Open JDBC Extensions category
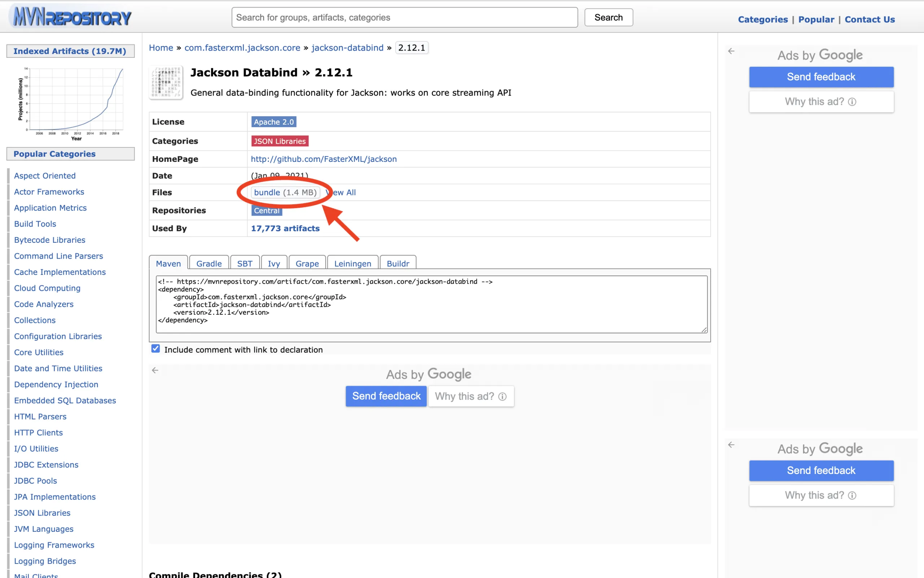Viewport: 924px width, 578px height. click(x=46, y=465)
